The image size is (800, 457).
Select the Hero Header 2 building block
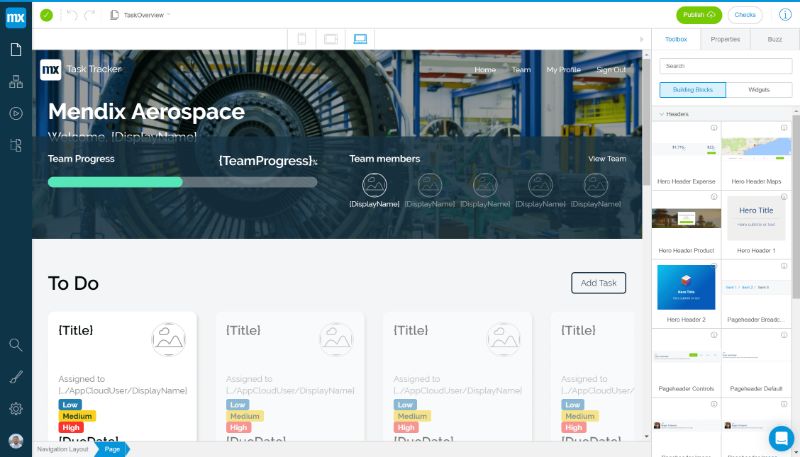pos(686,293)
